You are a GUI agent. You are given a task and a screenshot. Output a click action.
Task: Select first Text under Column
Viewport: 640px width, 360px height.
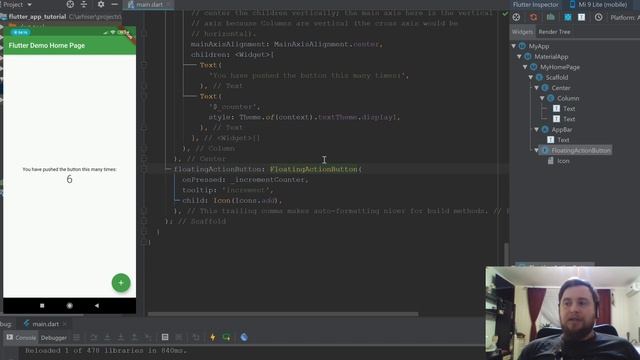point(569,109)
